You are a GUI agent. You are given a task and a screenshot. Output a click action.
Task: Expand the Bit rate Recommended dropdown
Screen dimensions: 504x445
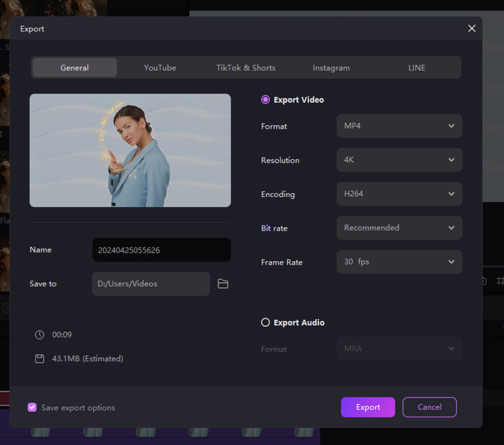click(x=399, y=228)
